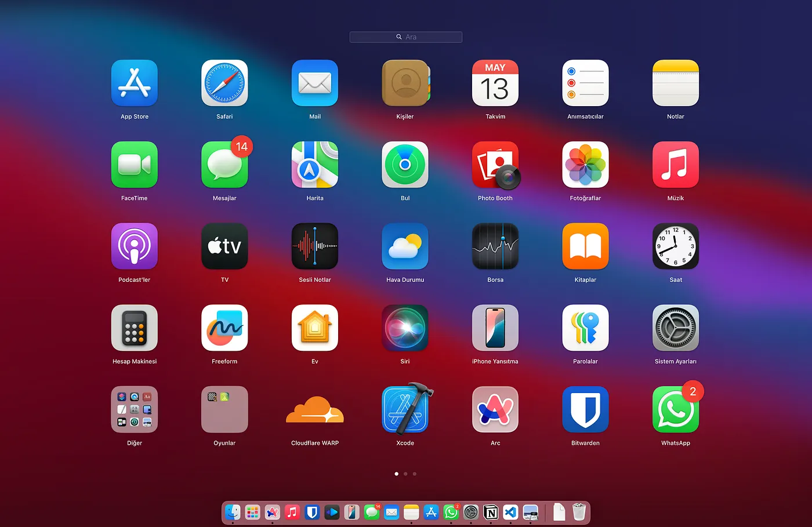The width and height of the screenshot is (812, 527).
Task: Open Mesajlar in the Launchpad grid
Action: [x=224, y=165]
